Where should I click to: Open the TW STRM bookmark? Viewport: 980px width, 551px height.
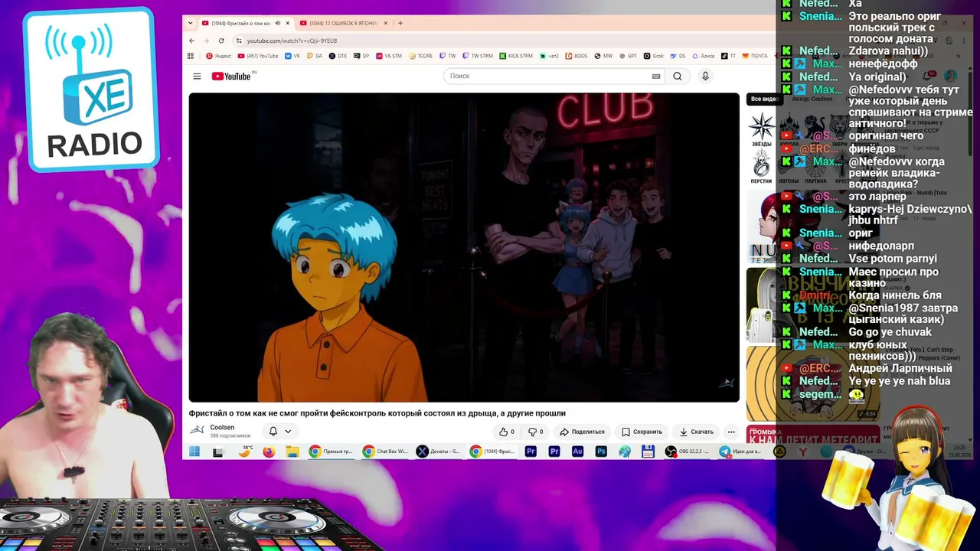point(478,56)
